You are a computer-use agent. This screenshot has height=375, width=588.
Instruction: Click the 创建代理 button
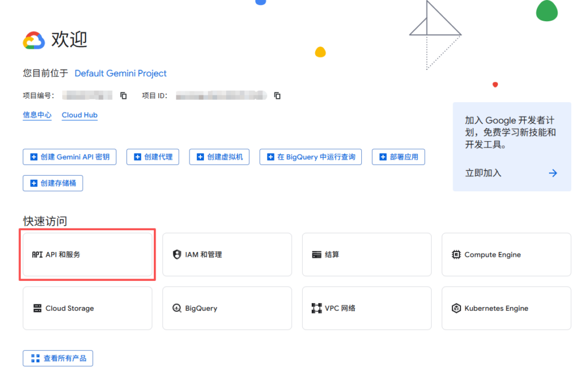tap(153, 157)
